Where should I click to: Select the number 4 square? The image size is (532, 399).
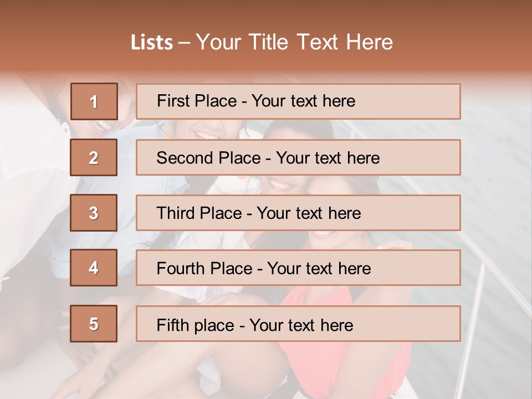pyautogui.click(x=94, y=268)
